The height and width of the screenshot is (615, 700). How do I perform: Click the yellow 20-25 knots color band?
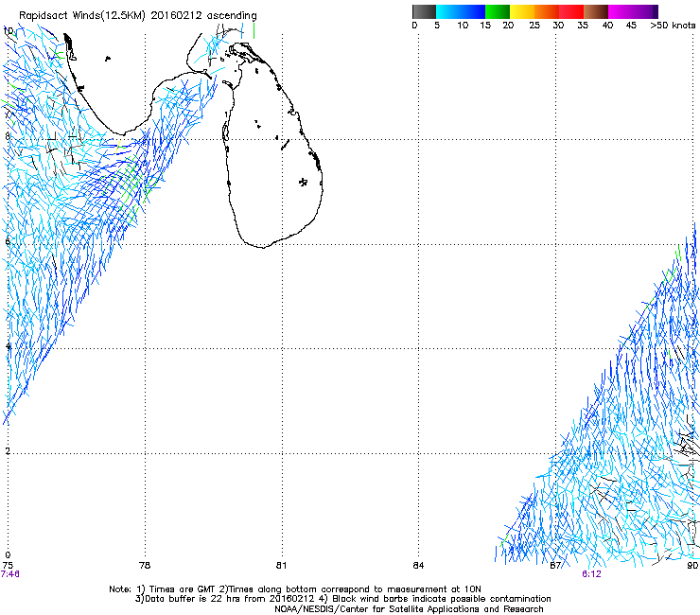(522, 11)
